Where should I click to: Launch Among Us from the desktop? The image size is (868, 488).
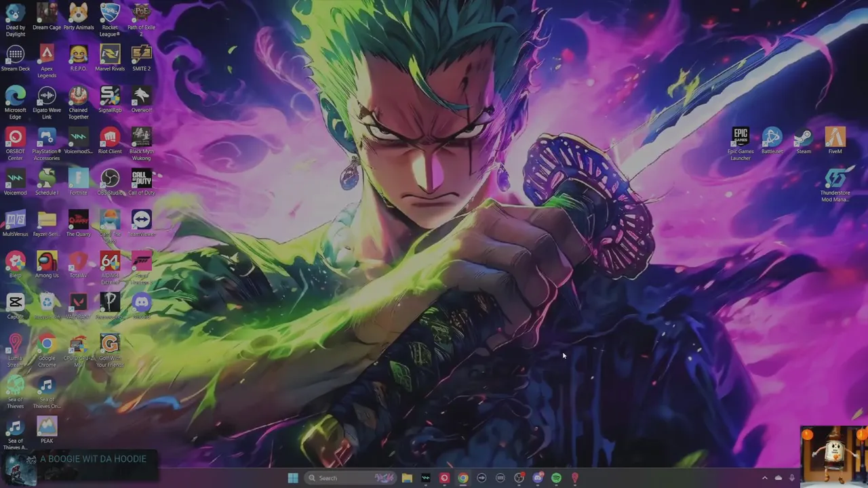click(x=47, y=261)
